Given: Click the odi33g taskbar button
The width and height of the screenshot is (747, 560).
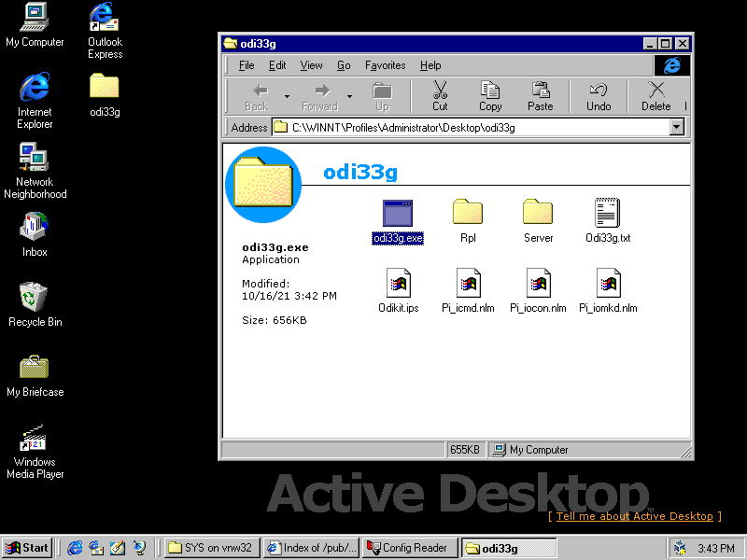Looking at the screenshot, I should tap(509, 548).
